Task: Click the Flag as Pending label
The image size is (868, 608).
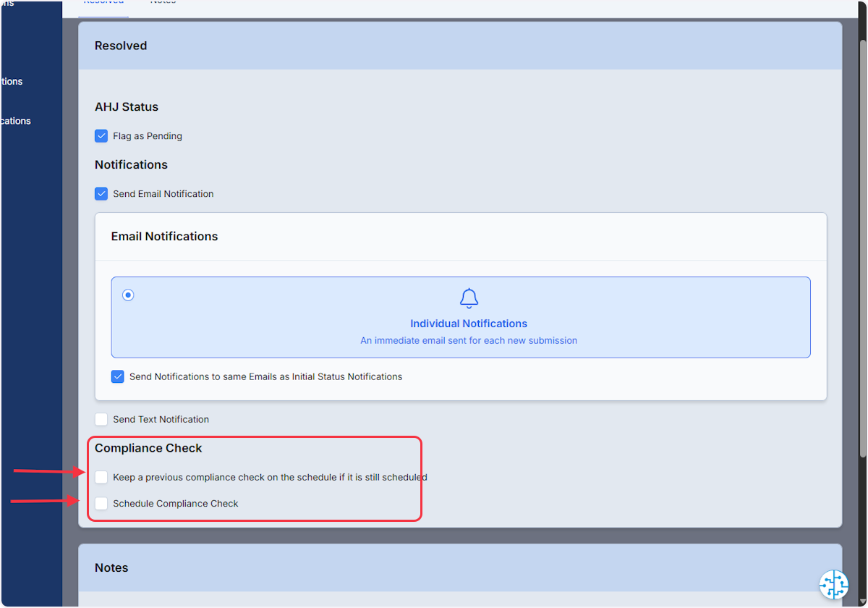Action: coord(148,136)
